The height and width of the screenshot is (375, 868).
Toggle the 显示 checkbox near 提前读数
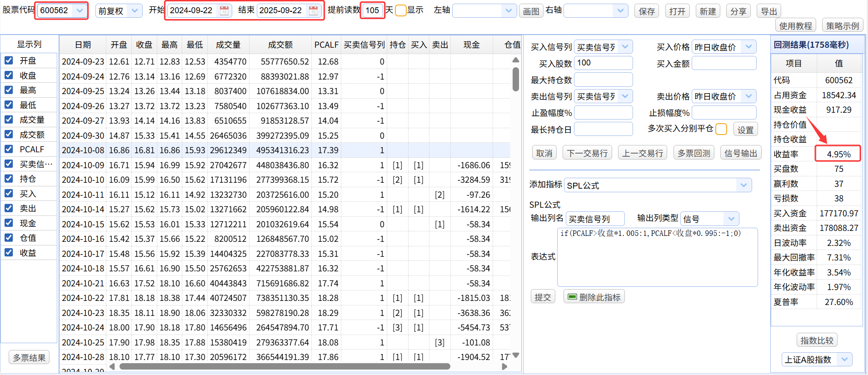pos(400,10)
